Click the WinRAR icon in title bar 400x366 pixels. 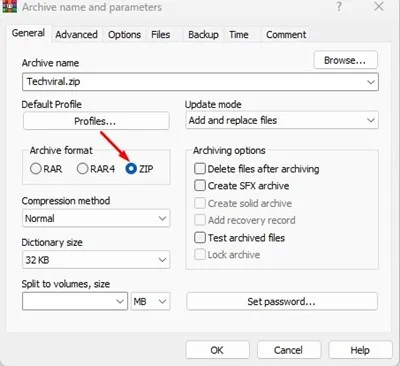pos(9,7)
